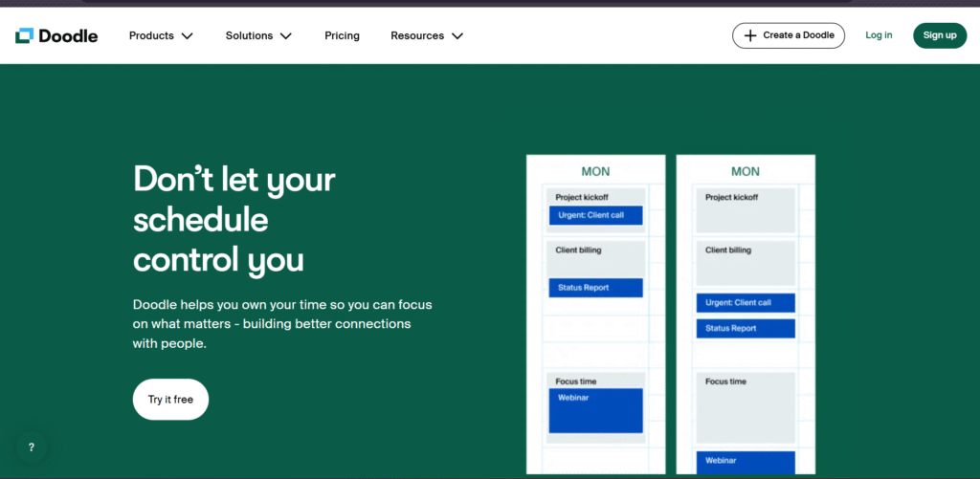980x479 pixels.
Task: Select the right calendar's MON header
Action: pyautogui.click(x=746, y=171)
